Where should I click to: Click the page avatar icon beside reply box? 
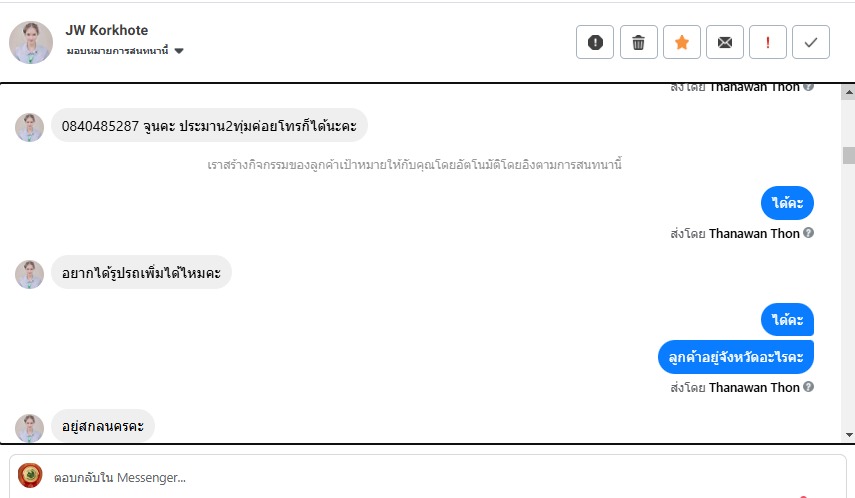pyautogui.click(x=30, y=476)
